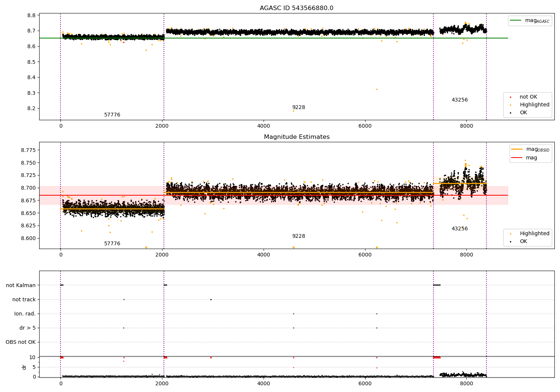Click 'OK' legend entry in top plot
The image size is (560, 392).
pyautogui.click(x=519, y=113)
